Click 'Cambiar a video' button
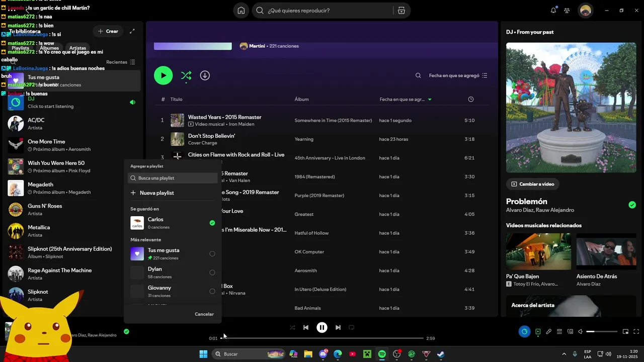 point(533,184)
